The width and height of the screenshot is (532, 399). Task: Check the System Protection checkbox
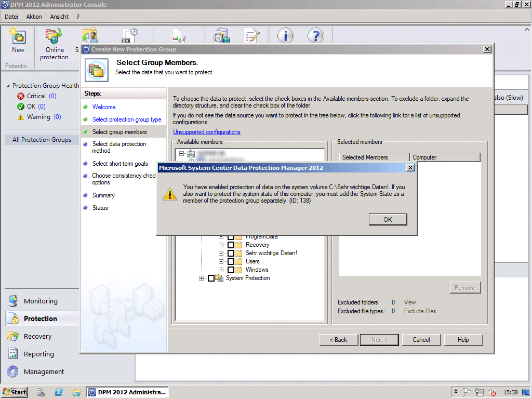click(x=211, y=278)
